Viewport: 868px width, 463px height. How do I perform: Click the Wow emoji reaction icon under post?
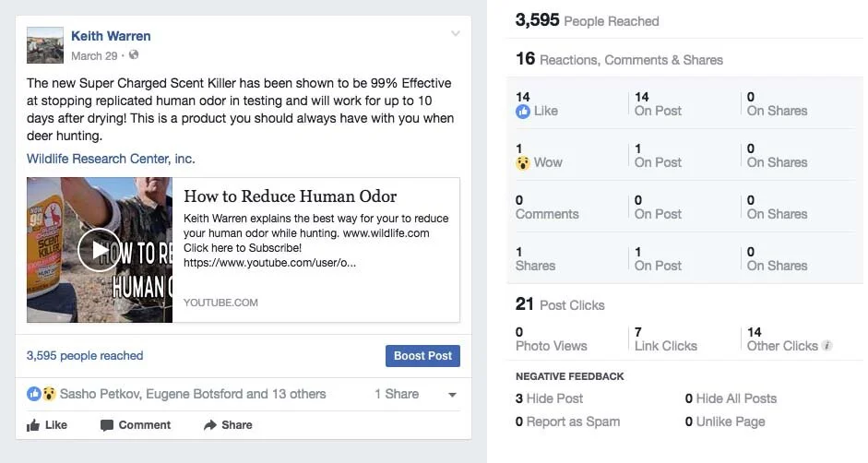[x=49, y=394]
